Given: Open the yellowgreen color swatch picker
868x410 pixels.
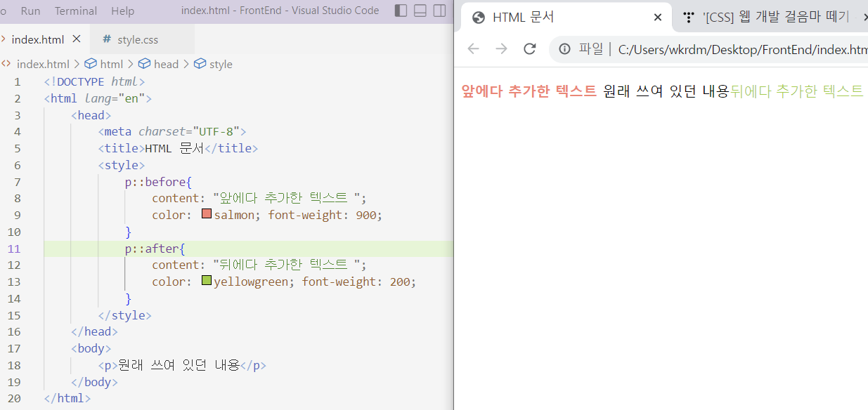Looking at the screenshot, I should coord(207,281).
